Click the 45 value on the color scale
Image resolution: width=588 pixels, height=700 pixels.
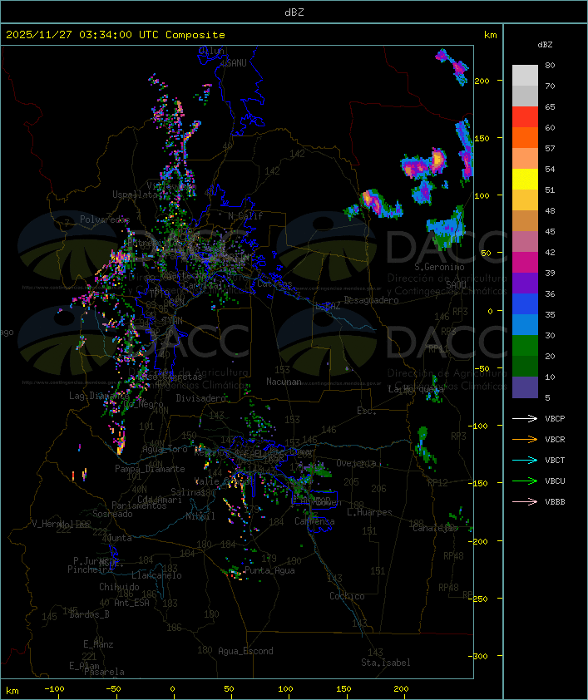click(x=550, y=232)
